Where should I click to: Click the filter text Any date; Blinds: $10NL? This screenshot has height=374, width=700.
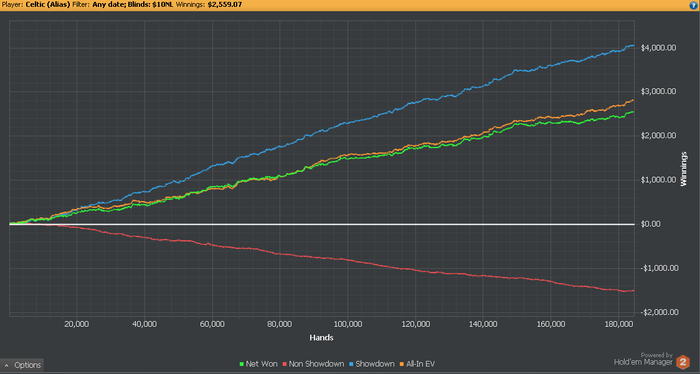coord(133,4)
